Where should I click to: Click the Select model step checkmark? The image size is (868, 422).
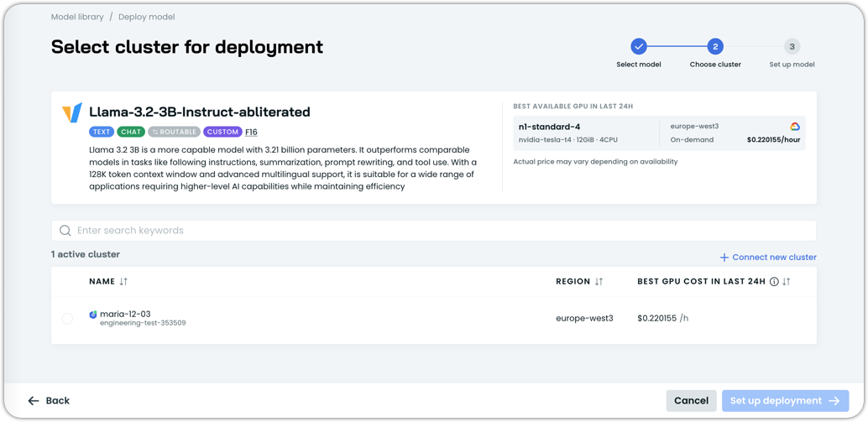pyautogui.click(x=638, y=47)
